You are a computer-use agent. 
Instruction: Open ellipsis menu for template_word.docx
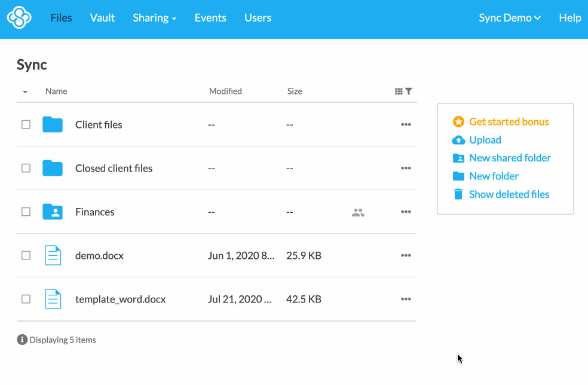pos(406,299)
